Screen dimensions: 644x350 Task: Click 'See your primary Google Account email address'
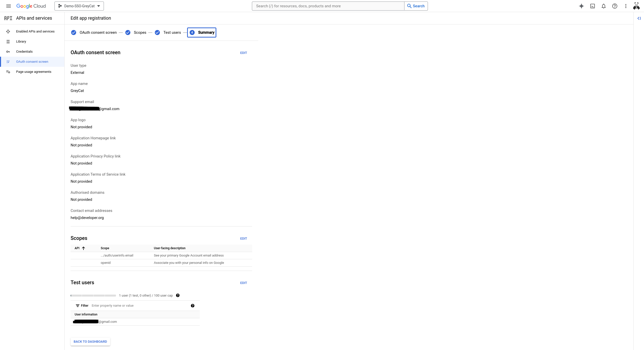tap(189, 256)
